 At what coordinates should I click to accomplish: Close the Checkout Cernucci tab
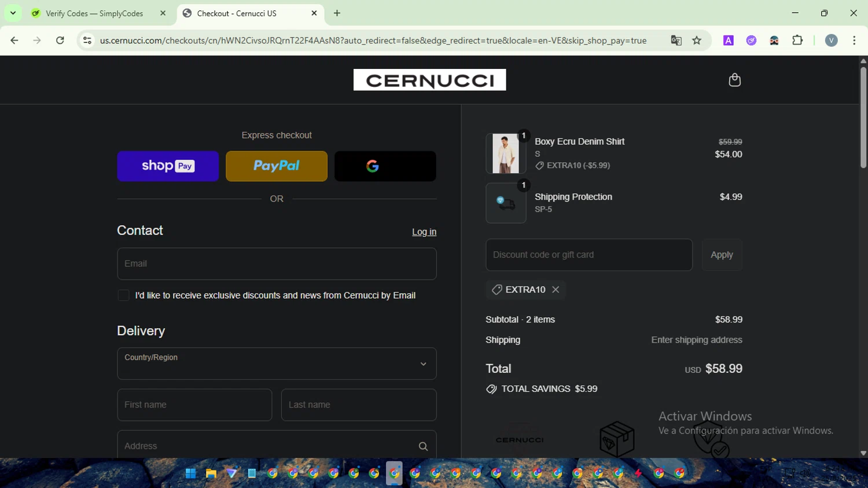(314, 13)
